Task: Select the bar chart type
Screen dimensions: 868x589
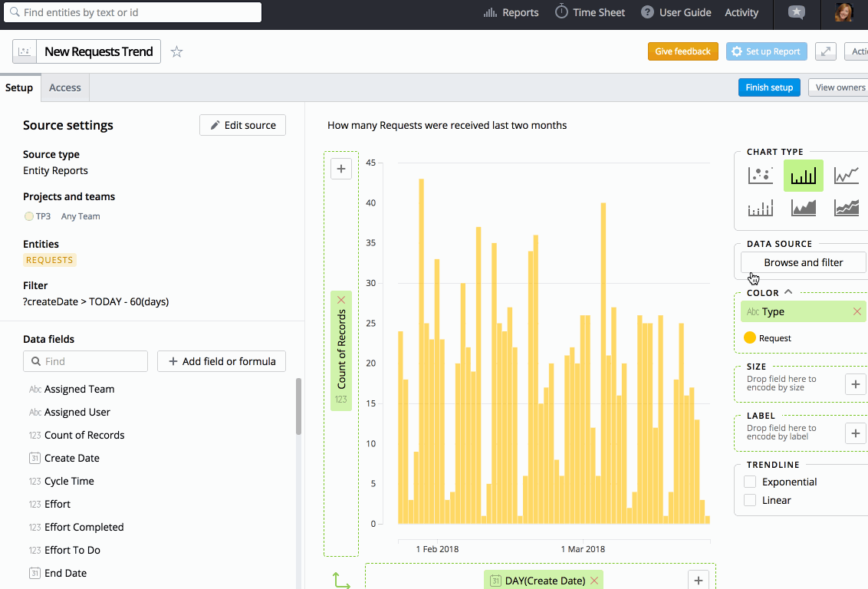Action: point(804,176)
